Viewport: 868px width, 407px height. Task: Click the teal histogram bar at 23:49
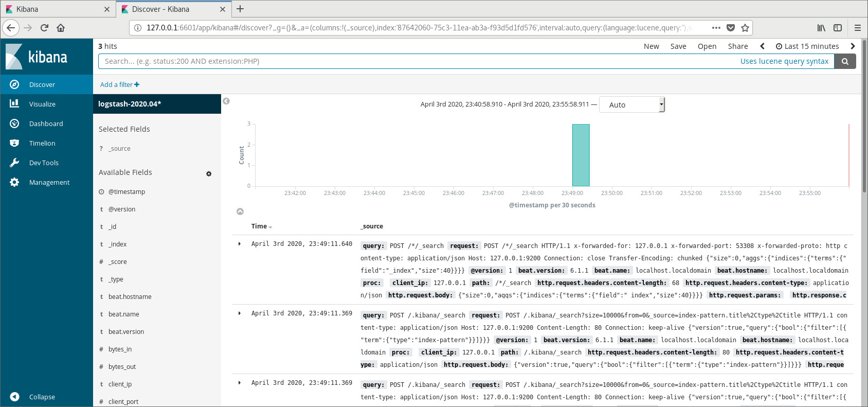point(581,155)
